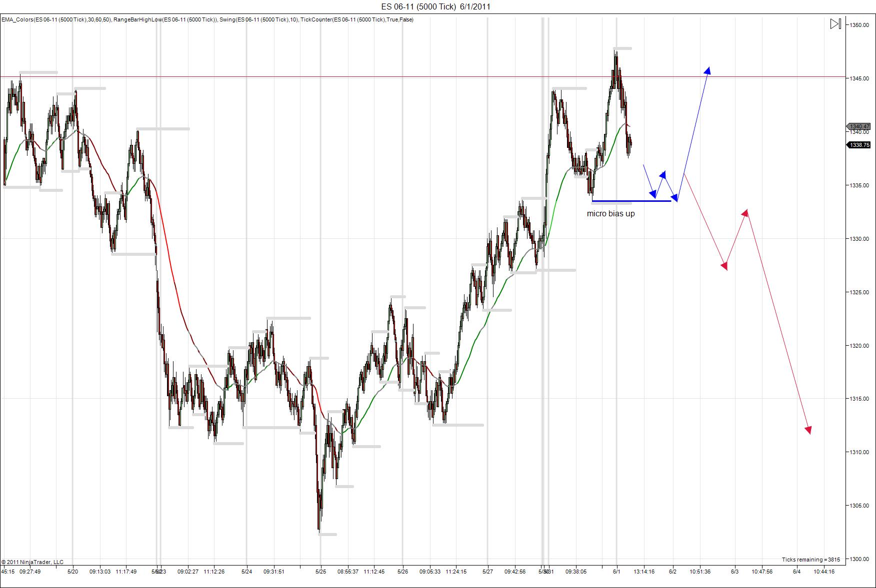Screen dimensions: 876x588
Task: Click the 10:51:36 time axis label
Action: point(700,572)
